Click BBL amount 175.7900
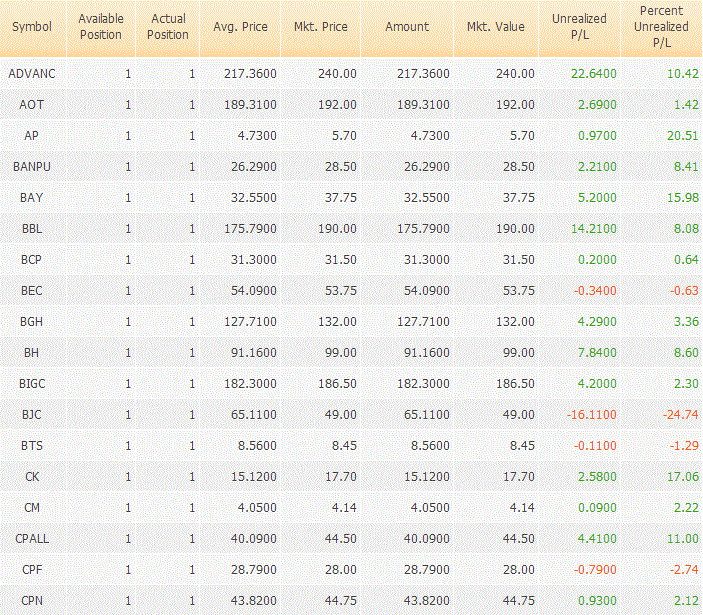 click(x=423, y=229)
